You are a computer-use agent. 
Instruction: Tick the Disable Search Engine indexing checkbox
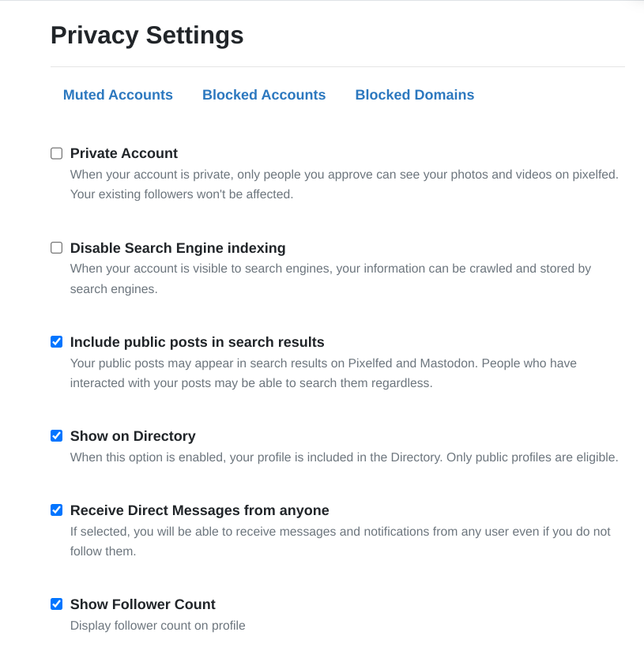tap(56, 248)
